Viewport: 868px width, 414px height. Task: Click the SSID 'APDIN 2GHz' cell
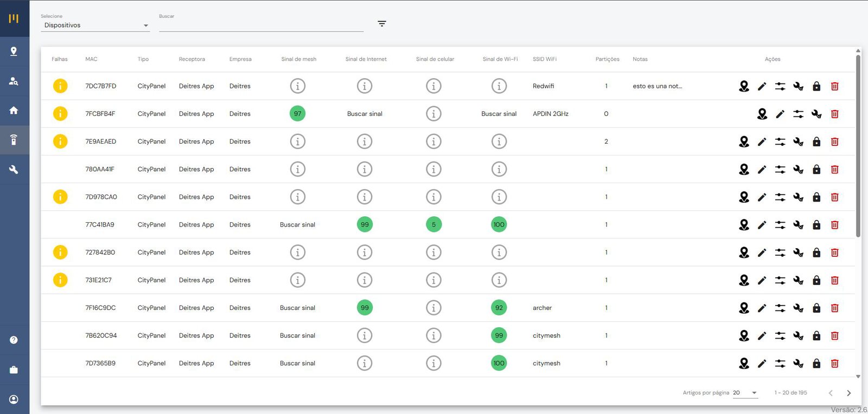(551, 114)
